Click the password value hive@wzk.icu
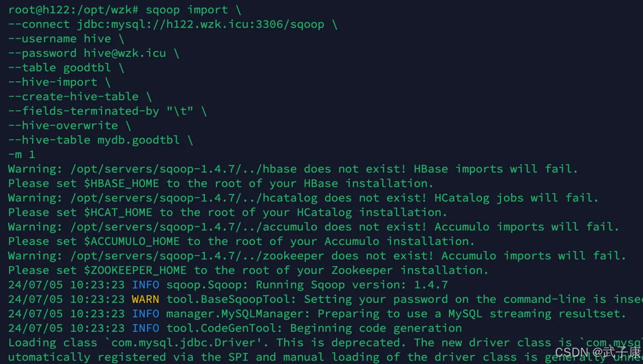 pos(125,53)
